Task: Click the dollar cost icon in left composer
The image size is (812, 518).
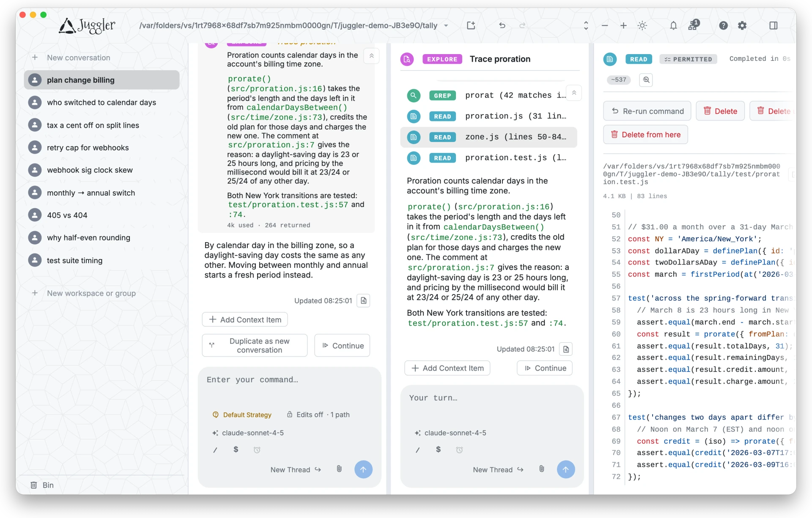Action: coord(236,450)
